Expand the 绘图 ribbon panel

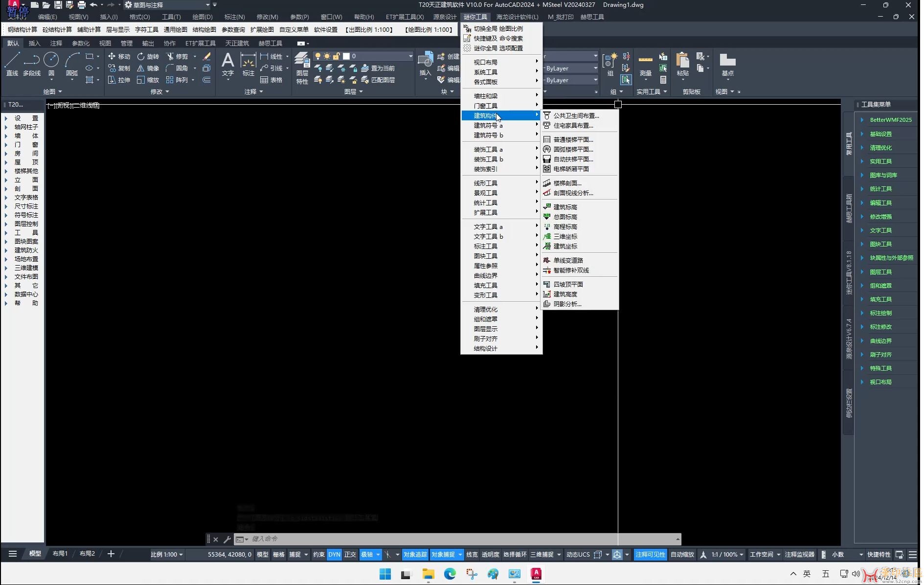point(53,91)
